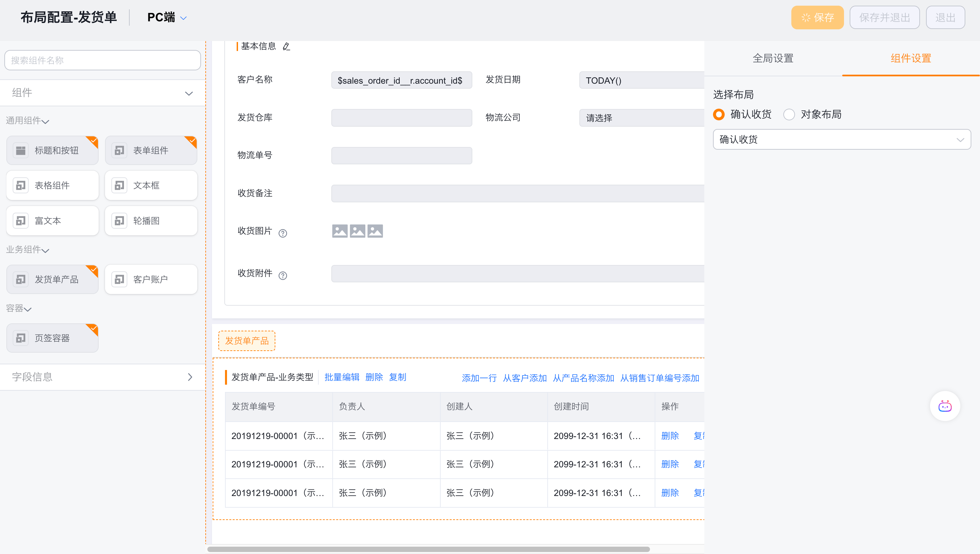The height and width of the screenshot is (554, 980).
Task: Select the 轮播图 component icon
Action: click(119, 221)
